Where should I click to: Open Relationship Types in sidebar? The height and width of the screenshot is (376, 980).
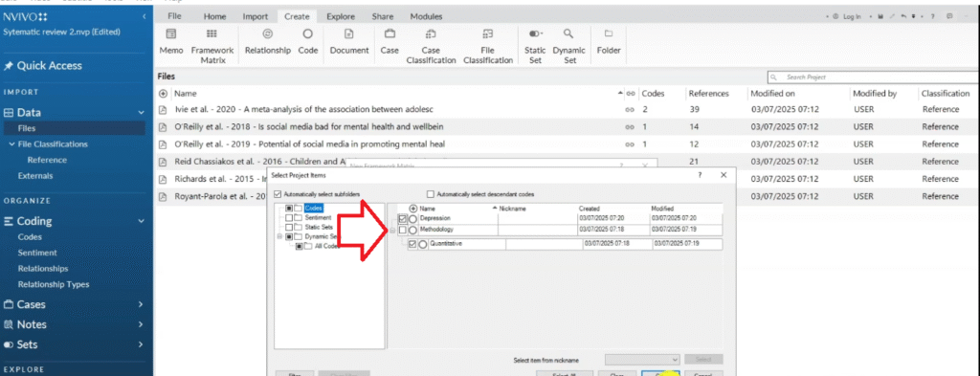point(54,284)
